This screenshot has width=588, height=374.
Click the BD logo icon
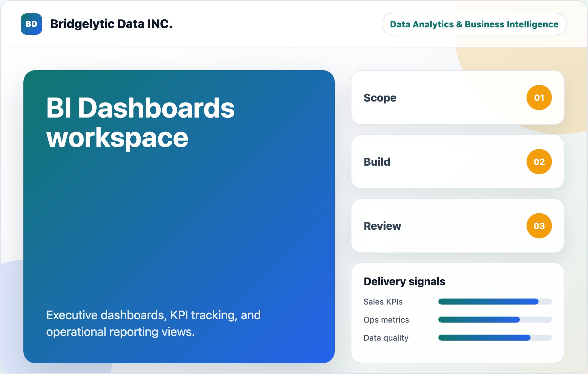(31, 24)
